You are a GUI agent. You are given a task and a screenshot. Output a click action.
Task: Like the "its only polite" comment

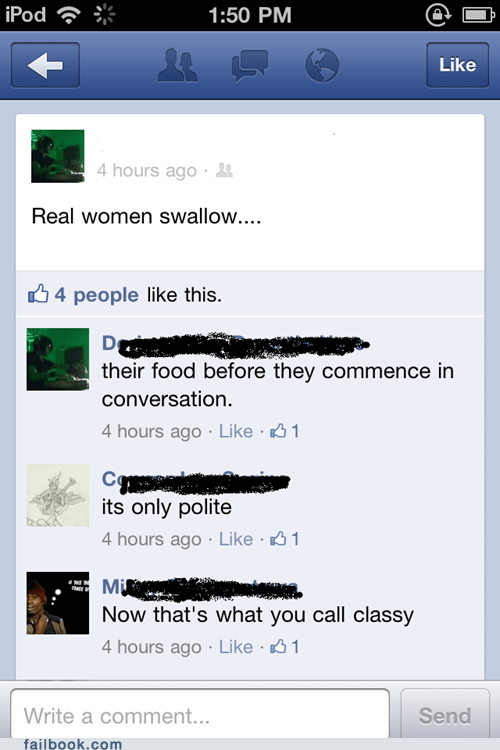coord(236,539)
